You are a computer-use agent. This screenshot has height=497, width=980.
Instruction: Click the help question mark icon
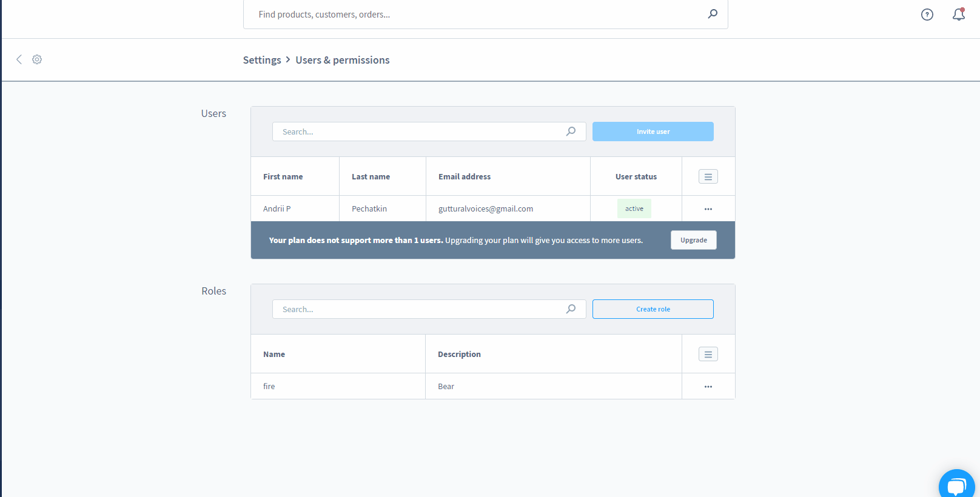click(927, 15)
